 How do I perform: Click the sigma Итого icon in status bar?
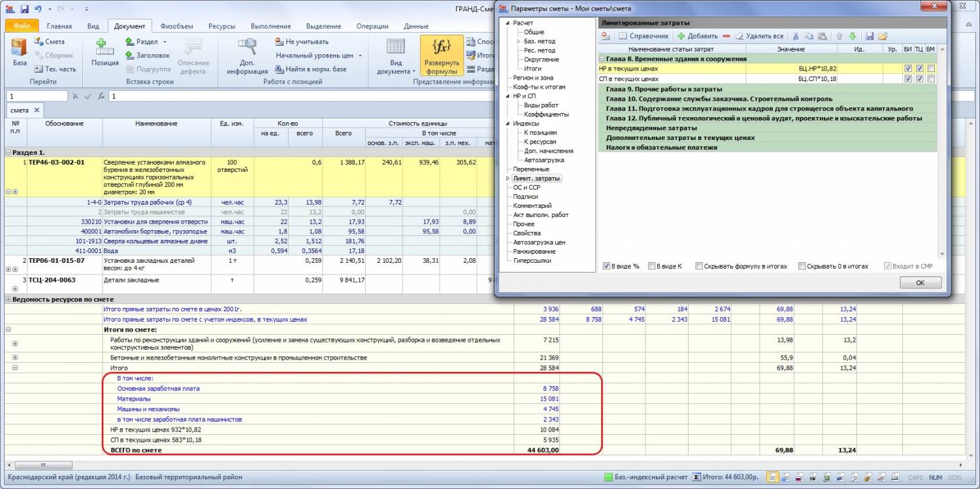point(696,477)
